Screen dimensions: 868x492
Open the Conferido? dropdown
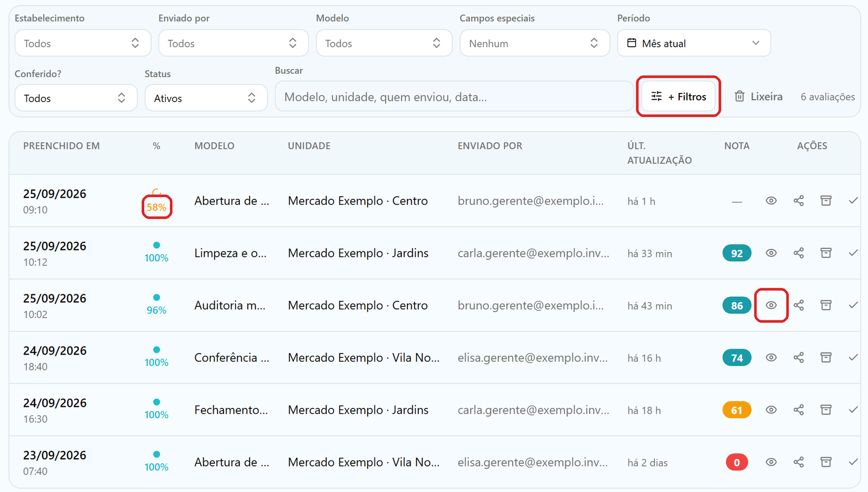[x=76, y=98]
